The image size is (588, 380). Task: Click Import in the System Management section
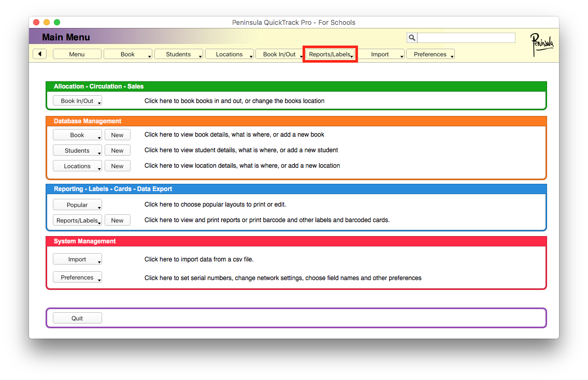click(77, 259)
